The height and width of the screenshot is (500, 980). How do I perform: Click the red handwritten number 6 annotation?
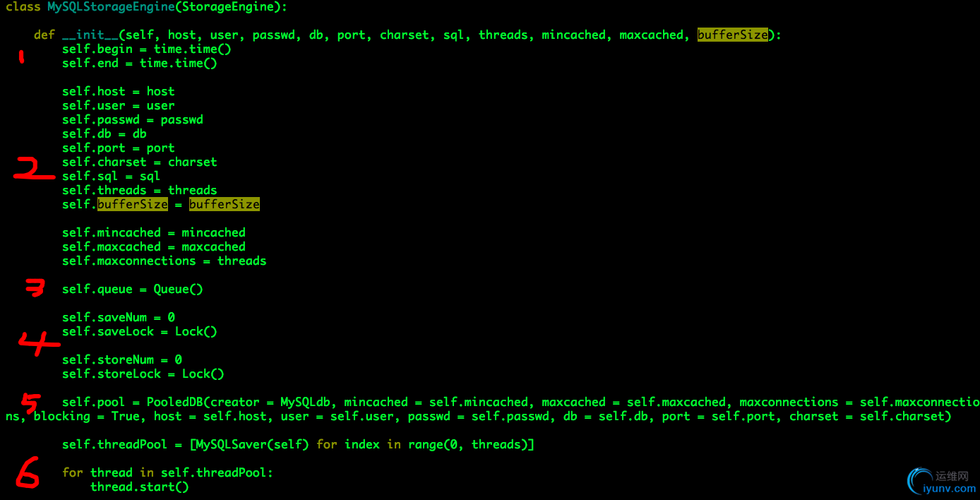[x=28, y=475]
